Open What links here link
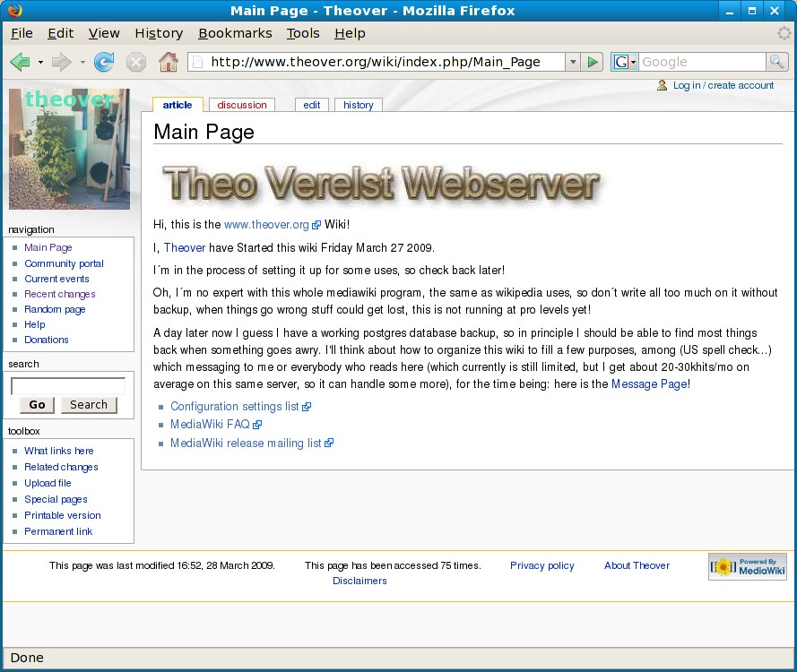The image size is (797, 672). (59, 451)
